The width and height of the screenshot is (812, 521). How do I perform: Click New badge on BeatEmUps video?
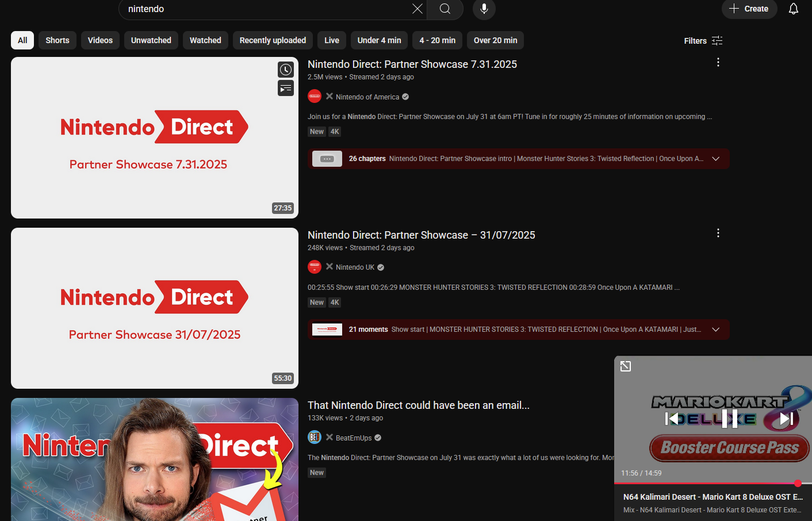tap(317, 473)
